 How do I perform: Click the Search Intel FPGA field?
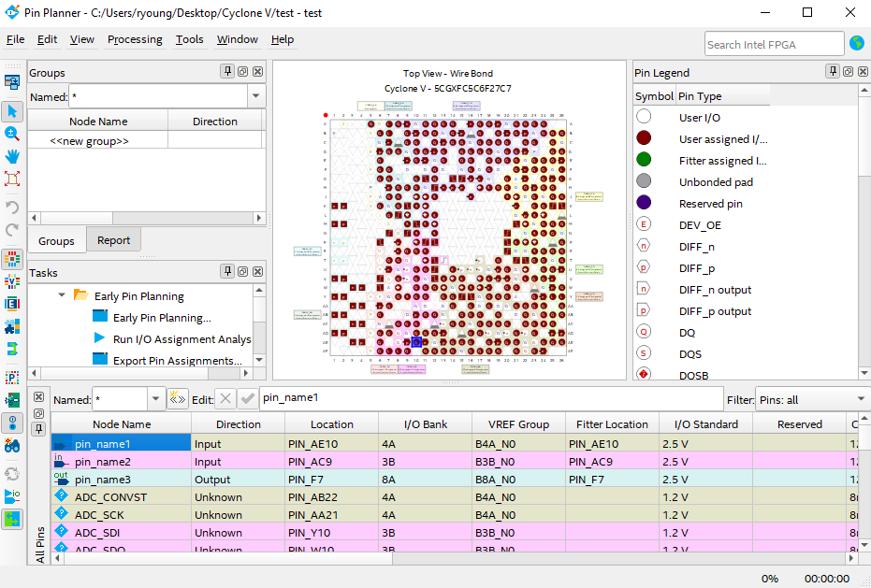(x=774, y=44)
